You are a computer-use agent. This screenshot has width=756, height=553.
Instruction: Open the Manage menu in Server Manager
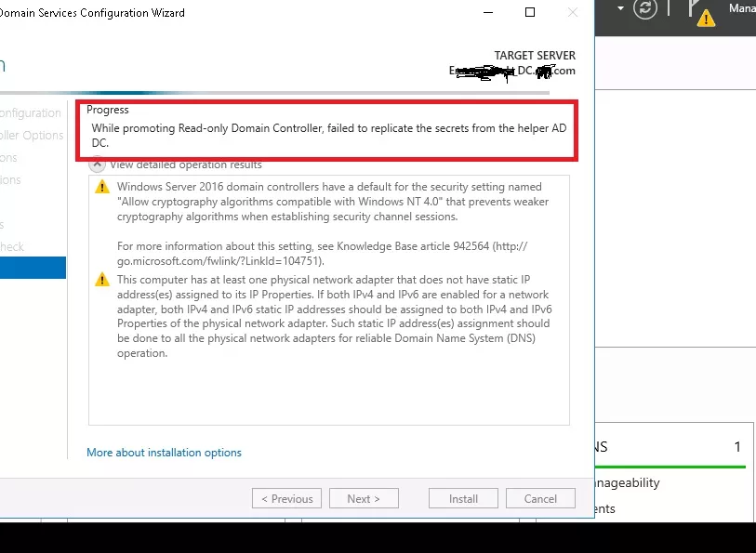(742, 8)
